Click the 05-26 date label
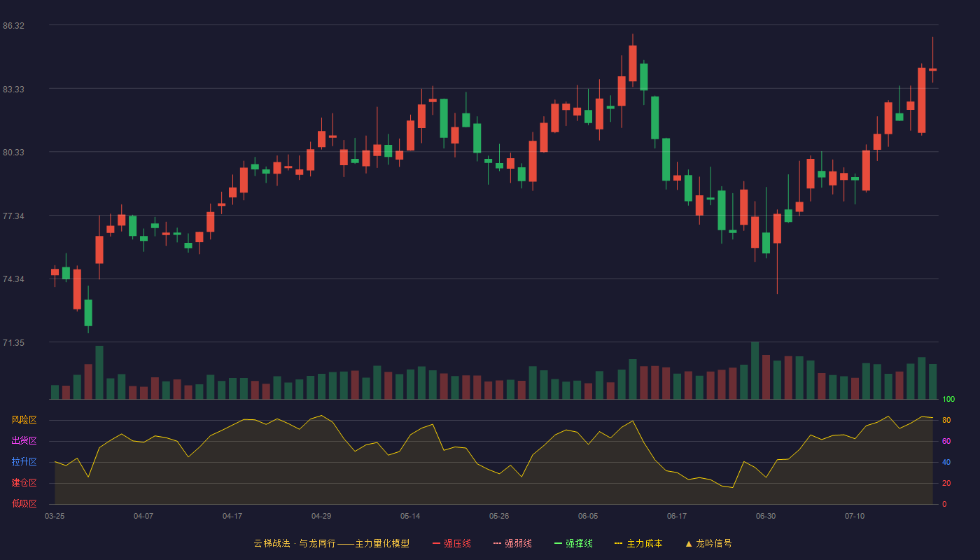Image resolution: width=980 pixels, height=560 pixels. (499, 516)
